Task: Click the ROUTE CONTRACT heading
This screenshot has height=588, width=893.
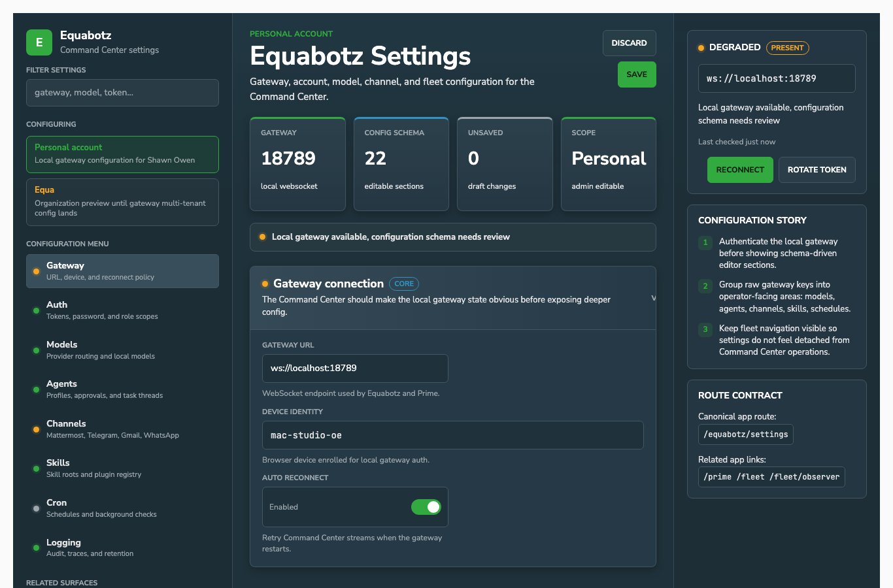Action: (740, 395)
